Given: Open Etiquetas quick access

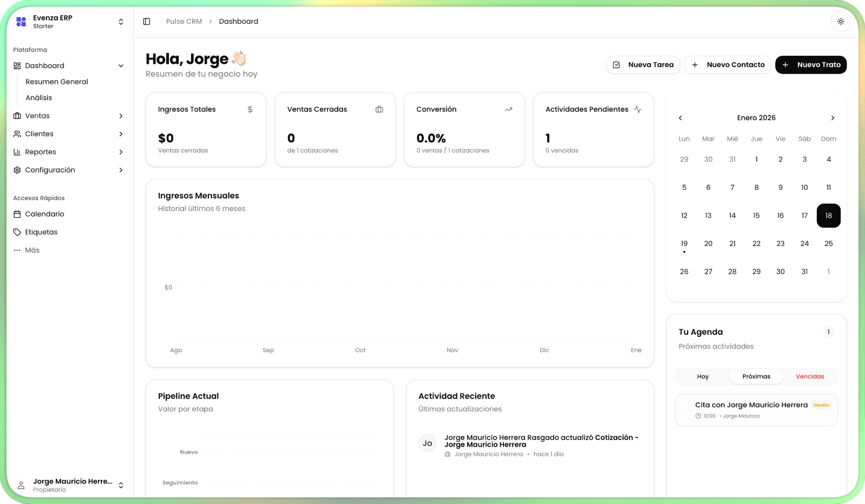Looking at the screenshot, I should 41,232.
